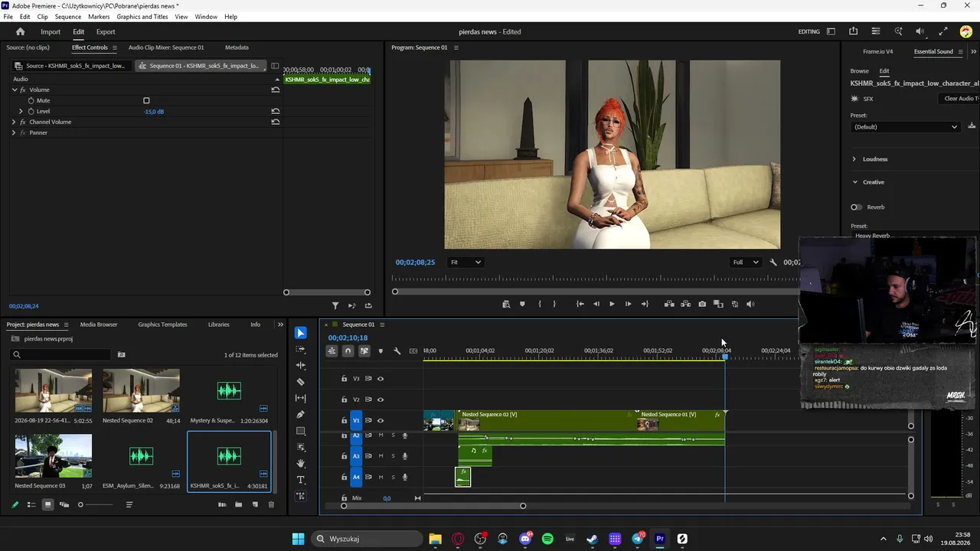Switch to the Import workspace tab
980x551 pixels.
pyautogui.click(x=51, y=32)
